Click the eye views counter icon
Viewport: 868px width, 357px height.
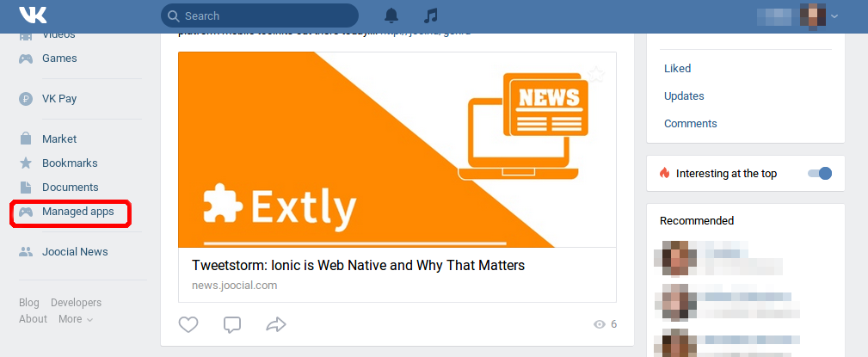tap(599, 324)
